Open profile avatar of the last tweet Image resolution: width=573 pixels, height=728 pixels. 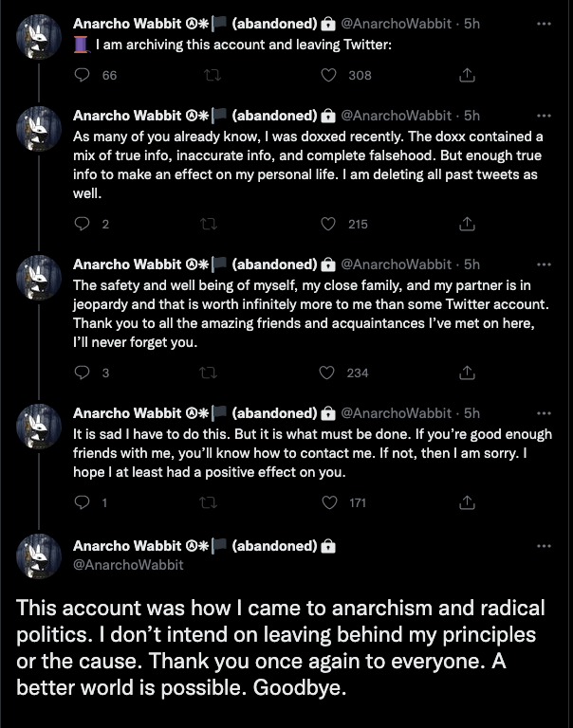pos(40,555)
